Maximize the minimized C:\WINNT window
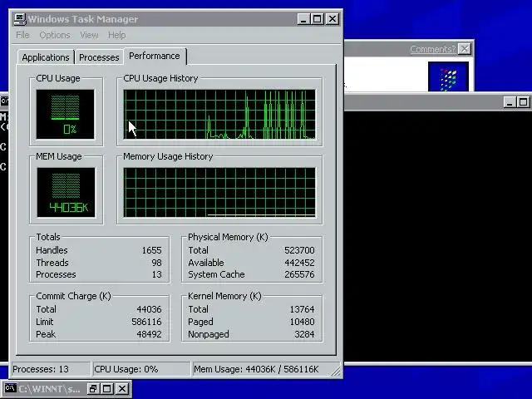Image resolution: width=532 pixels, height=399 pixels. (107, 389)
